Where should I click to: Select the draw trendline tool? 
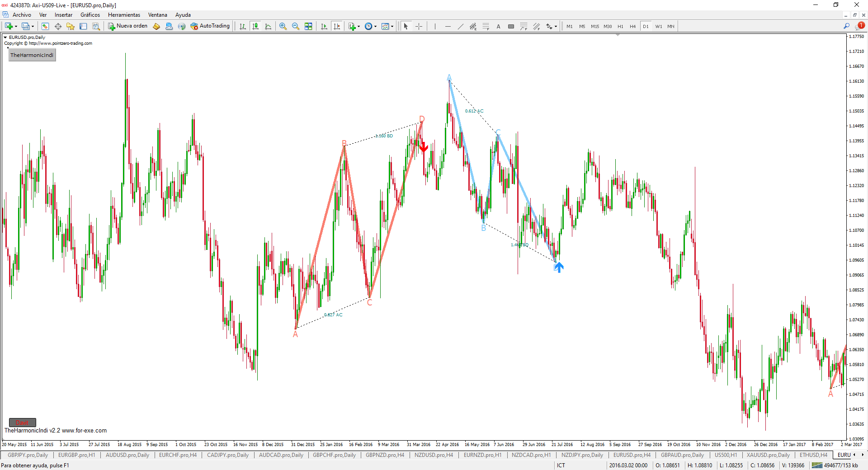point(460,26)
